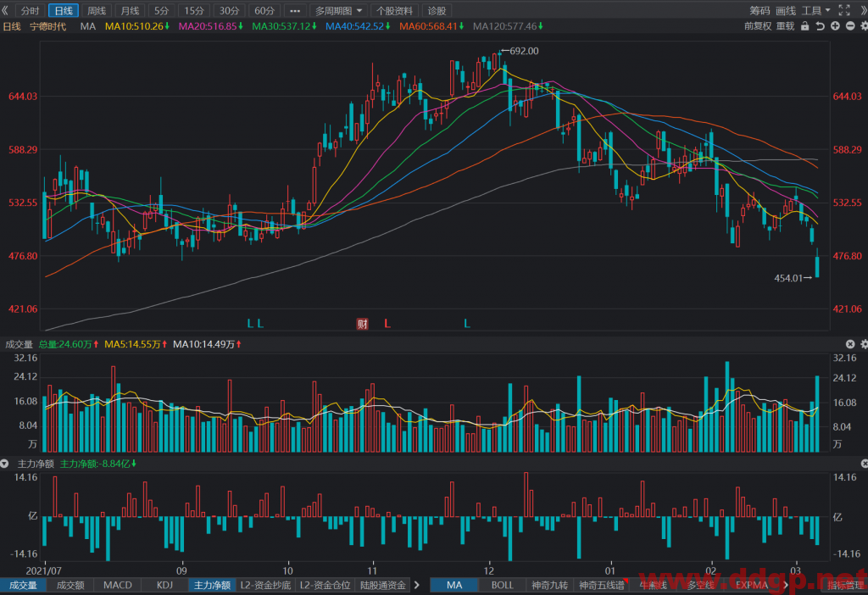Close the 成交量 volume panel
868x595 pixels.
(x=850, y=344)
